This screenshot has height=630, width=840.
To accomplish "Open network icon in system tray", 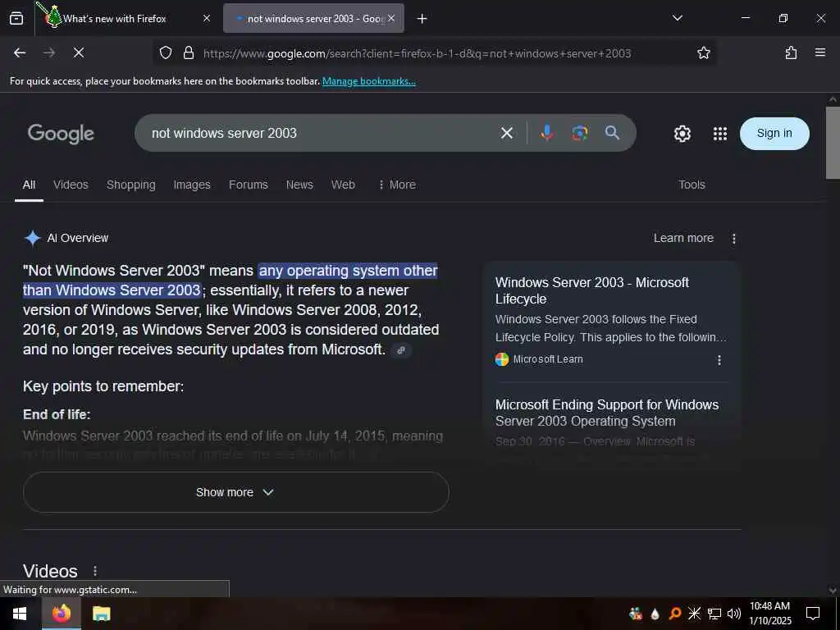I will (x=714, y=614).
